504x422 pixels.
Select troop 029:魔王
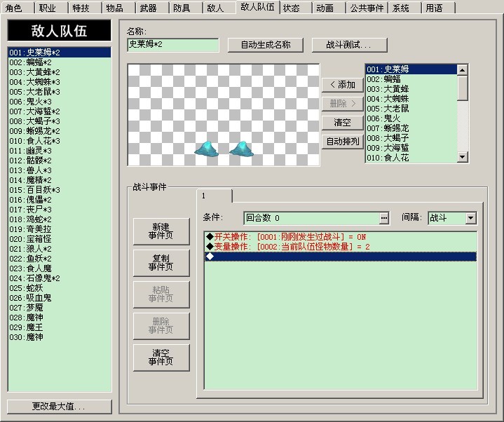[60, 327]
